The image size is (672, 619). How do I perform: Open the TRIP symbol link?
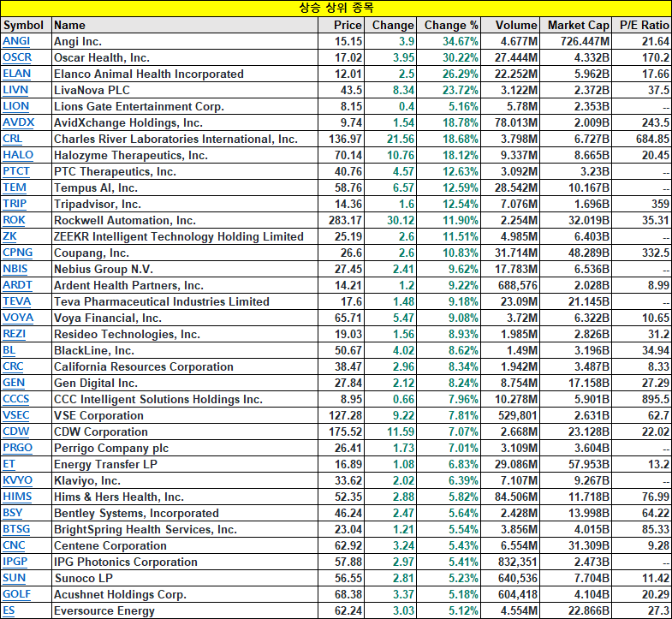tap(15, 204)
